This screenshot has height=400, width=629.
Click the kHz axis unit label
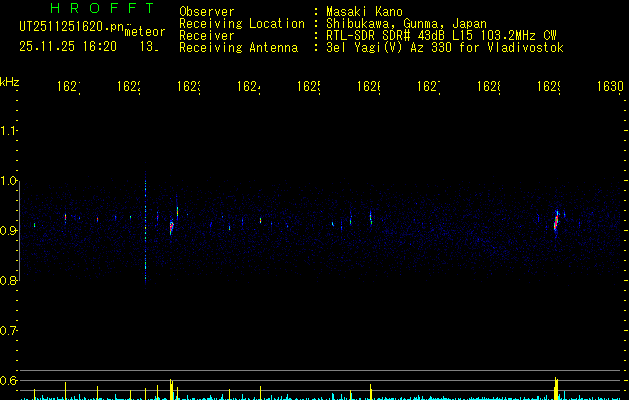tap(10, 82)
